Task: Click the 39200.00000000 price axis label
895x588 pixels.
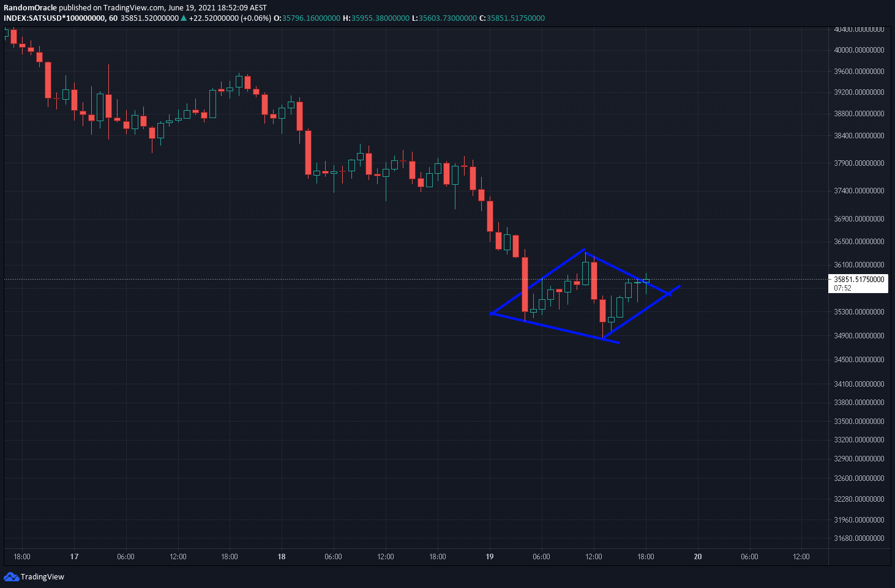Action: pos(859,92)
